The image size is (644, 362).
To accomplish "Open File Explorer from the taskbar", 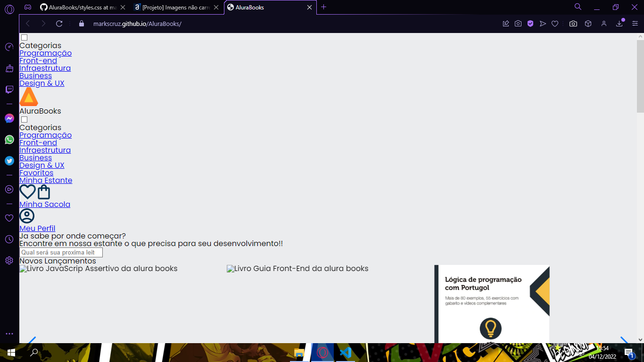I will [299, 353].
